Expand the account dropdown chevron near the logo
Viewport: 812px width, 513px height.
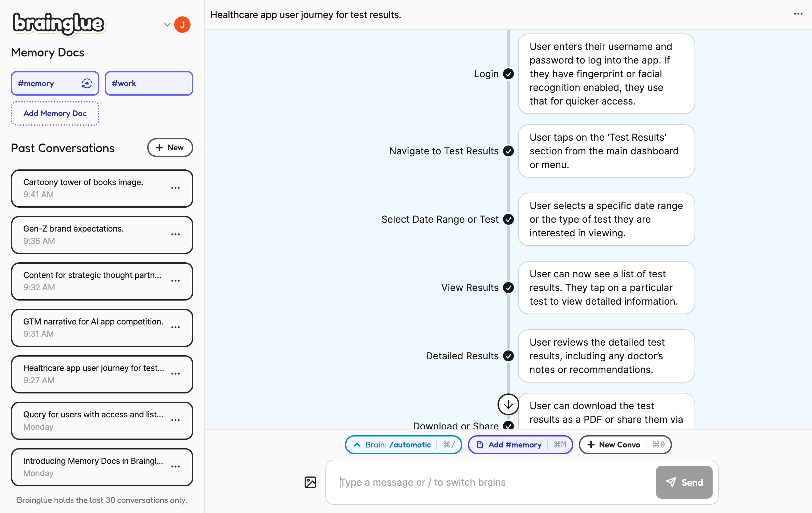coord(167,24)
